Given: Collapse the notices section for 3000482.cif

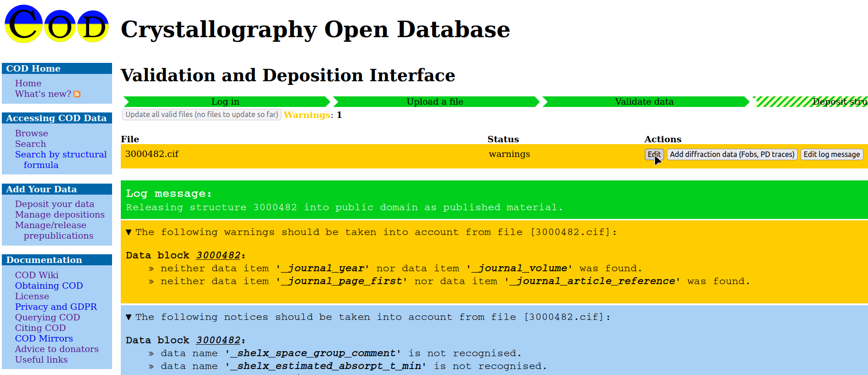Looking at the screenshot, I should [129, 317].
